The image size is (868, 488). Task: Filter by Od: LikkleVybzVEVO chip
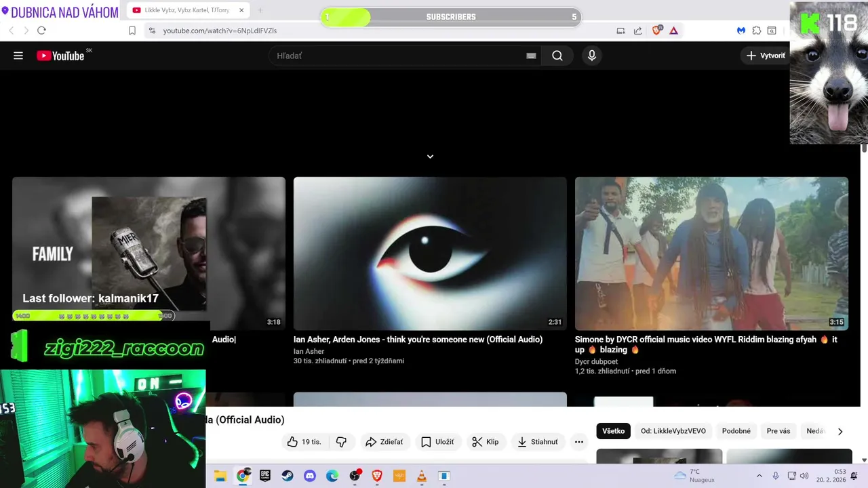[673, 431]
